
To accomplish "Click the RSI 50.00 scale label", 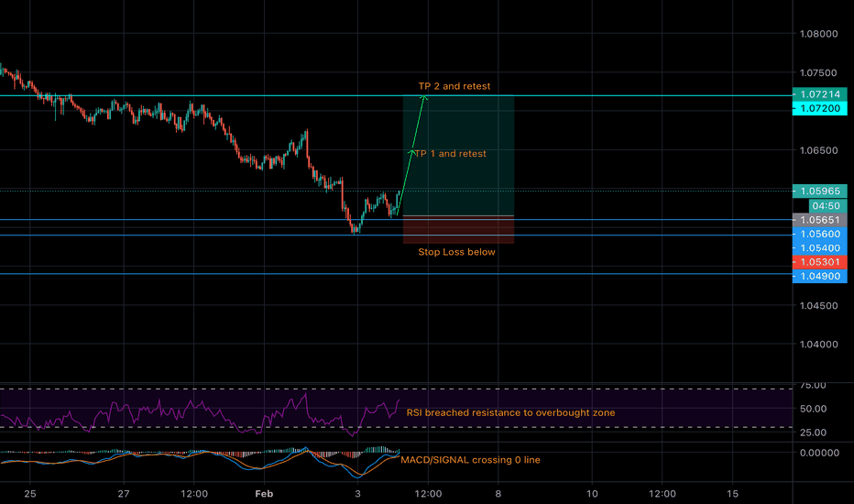I will coord(813,409).
